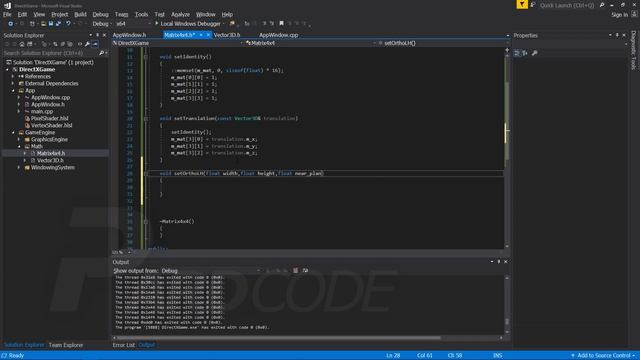Viewport: 640px width, 360px height.
Task: Click the Save All icon
Action: click(x=58, y=24)
